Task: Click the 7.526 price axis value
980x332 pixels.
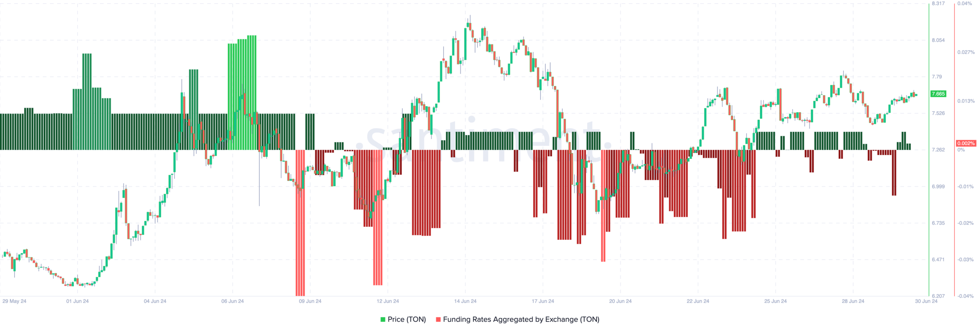Action: 938,113
